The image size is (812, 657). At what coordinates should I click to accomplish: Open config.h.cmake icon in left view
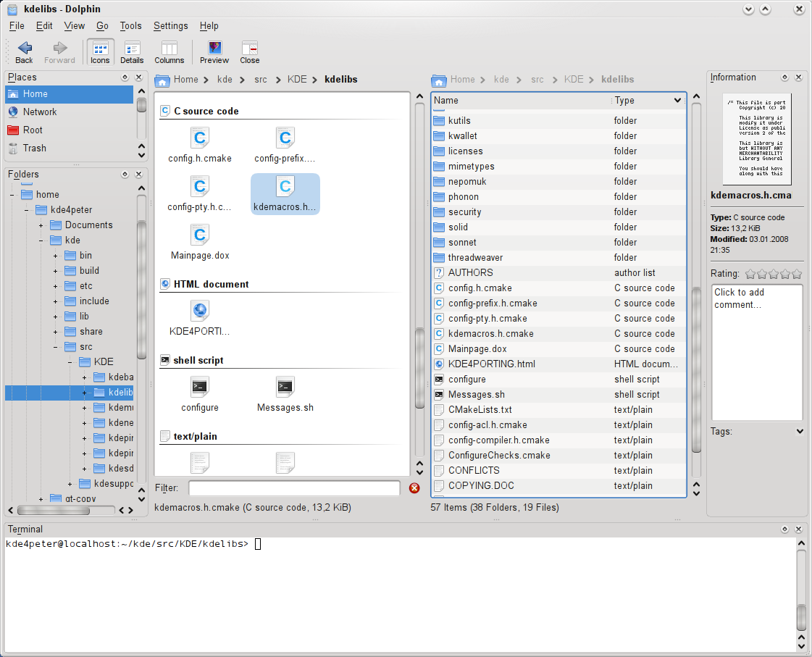[200, 145]
